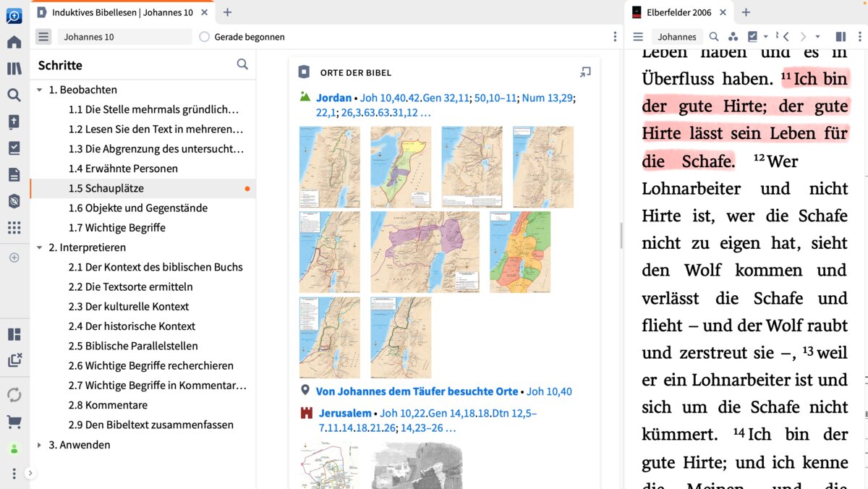Image resolution: width=868 pixels, height=489 pixels.
Task: Open the 'Jordan' place link
Action: pos(333,98)
